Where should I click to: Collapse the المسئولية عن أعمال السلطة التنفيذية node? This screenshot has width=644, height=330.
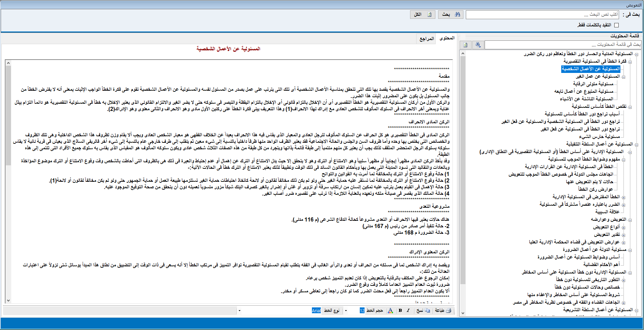(x=636, y=144)
